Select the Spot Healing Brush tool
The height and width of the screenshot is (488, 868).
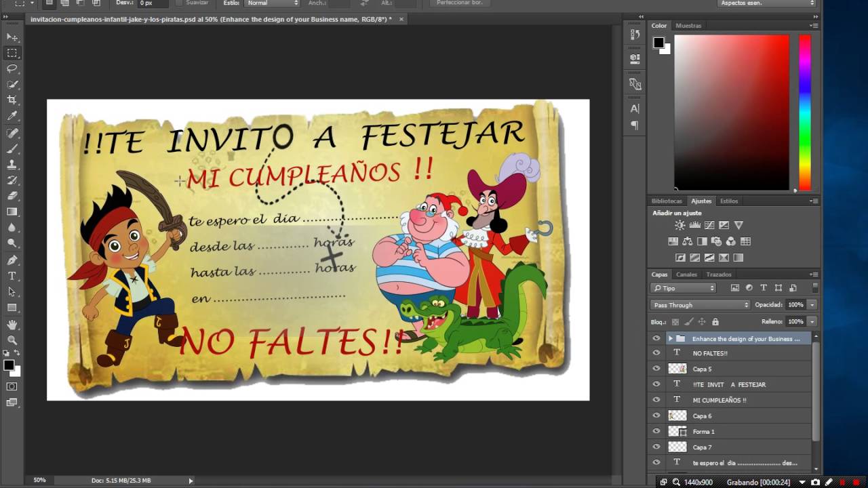[12, 133]
